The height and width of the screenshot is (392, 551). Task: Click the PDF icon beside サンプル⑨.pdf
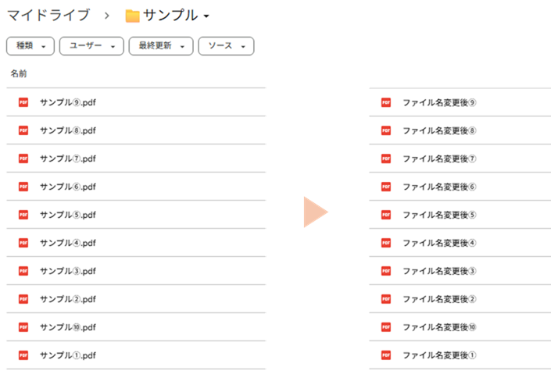click(23, 102)
